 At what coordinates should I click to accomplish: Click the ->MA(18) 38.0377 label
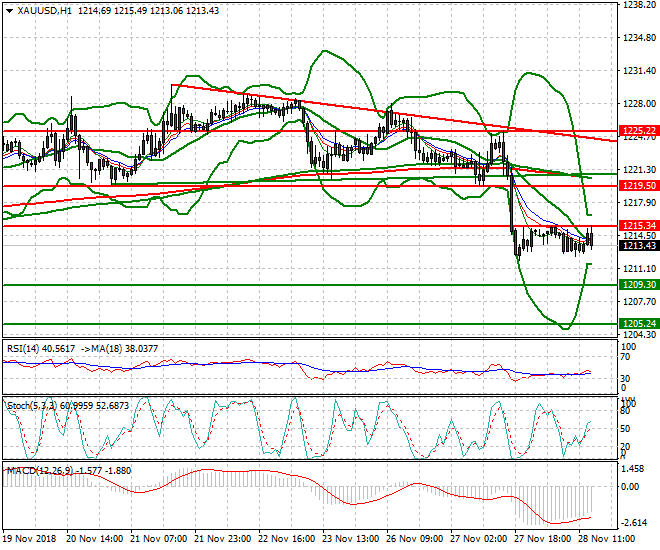(x=119, y=349)
